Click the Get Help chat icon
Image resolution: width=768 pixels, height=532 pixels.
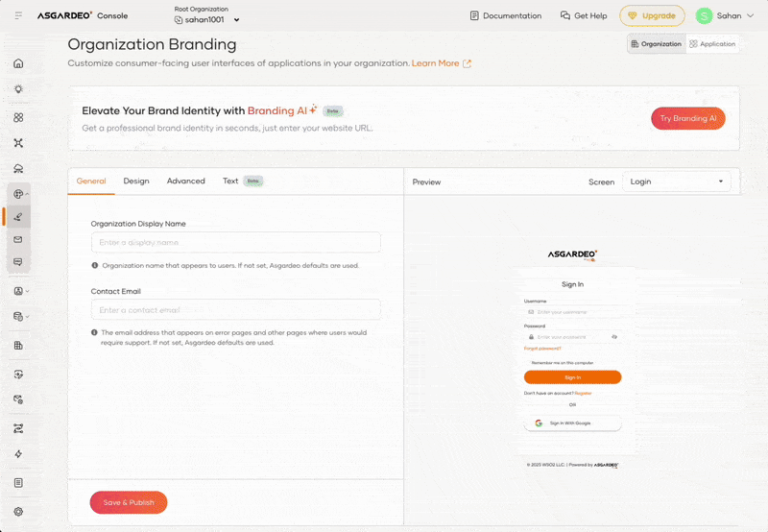[565, 15]
